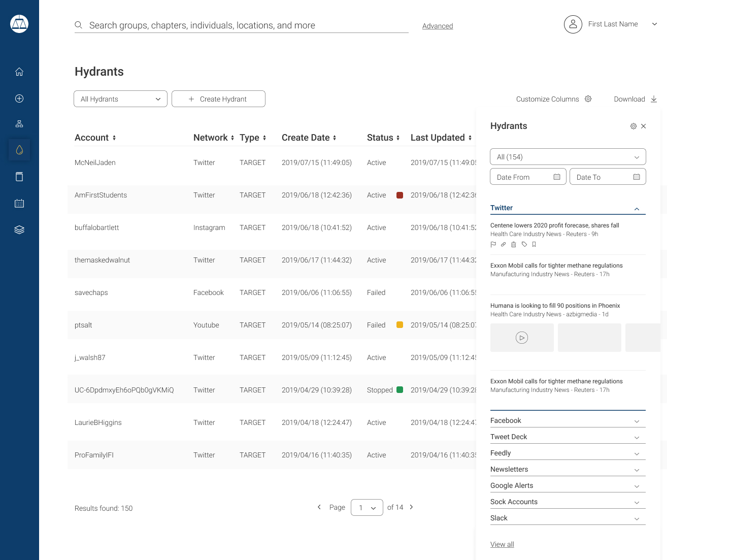Sort table by Account column
Viewport: 731px width, 560px height.
click(114, 138)
